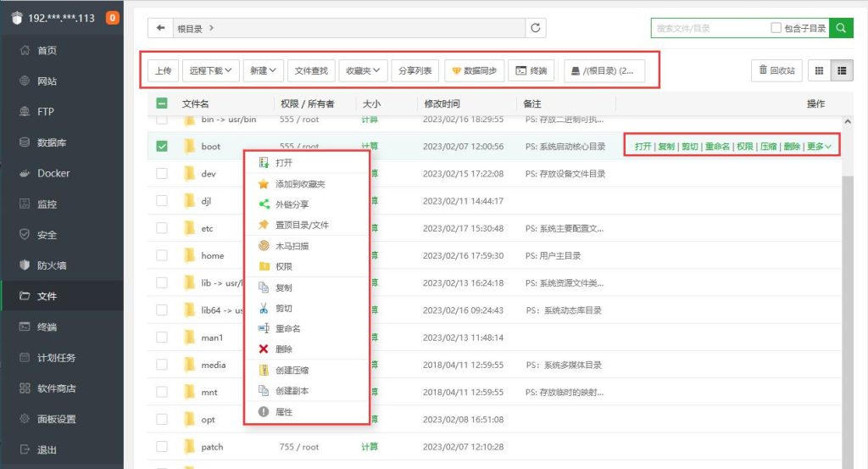Click the scissors 剪切 icon in menu
Screen dimensions: 868x469
point(264,308)
